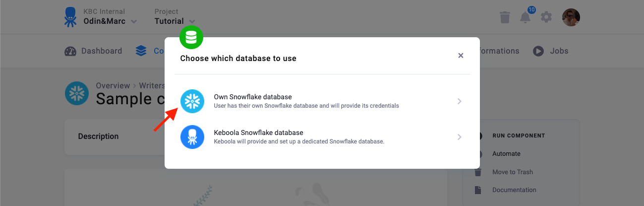Click the Overview breadcrumb link
The image size is (644, 206).
113,85
